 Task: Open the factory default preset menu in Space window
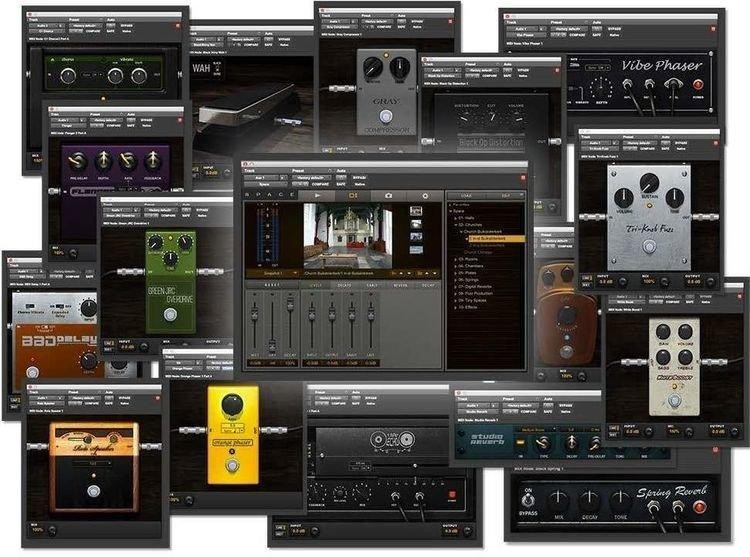[x=310, y=178]
